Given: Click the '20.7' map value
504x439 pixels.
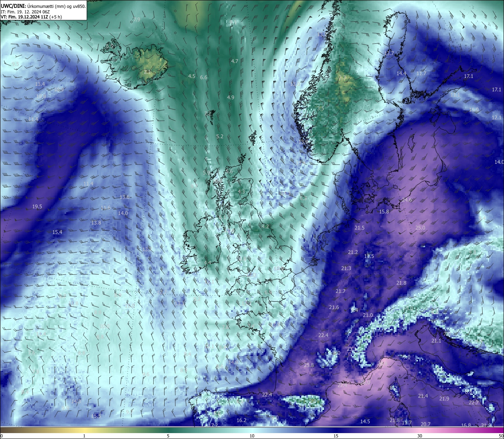Looking at the screenshot, I should [426, 424].
